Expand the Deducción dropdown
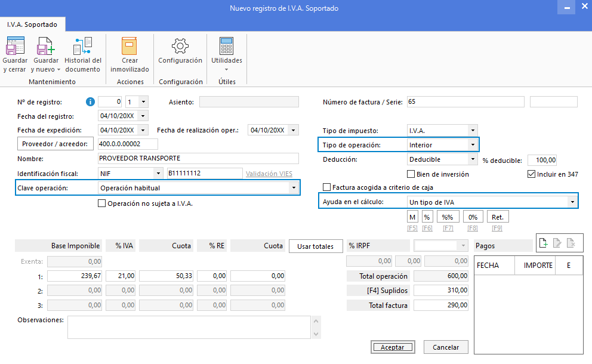This screenshot has width=592, height=364. click(473, 159)
